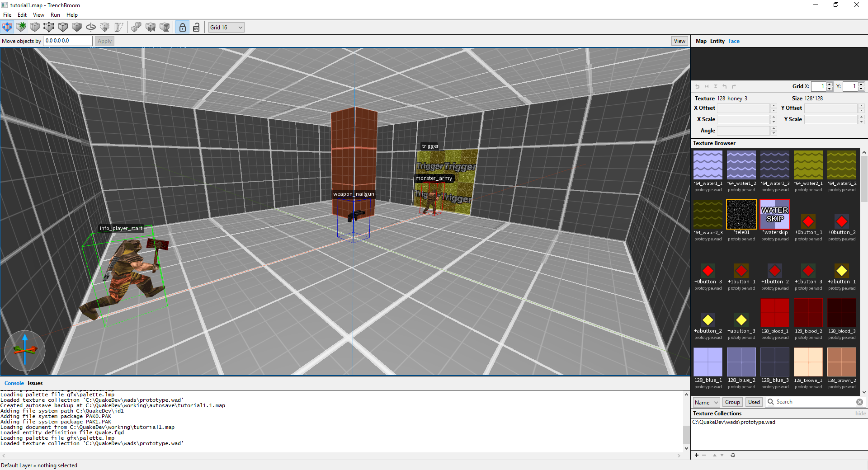Open the Grid 16 size dropdown
The height and width of the screenshot is (470, 868).
click(226, 27)
